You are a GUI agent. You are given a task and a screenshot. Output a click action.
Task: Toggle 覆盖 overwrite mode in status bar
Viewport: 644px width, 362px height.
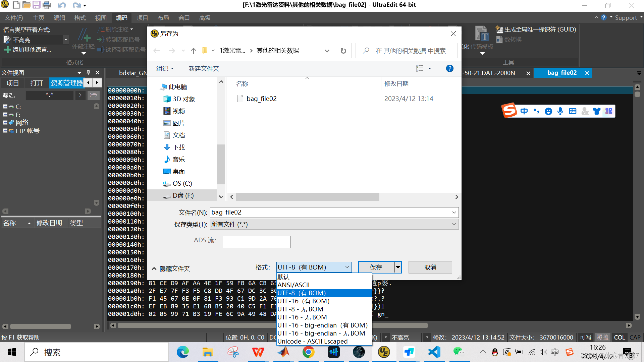point(603,337)
